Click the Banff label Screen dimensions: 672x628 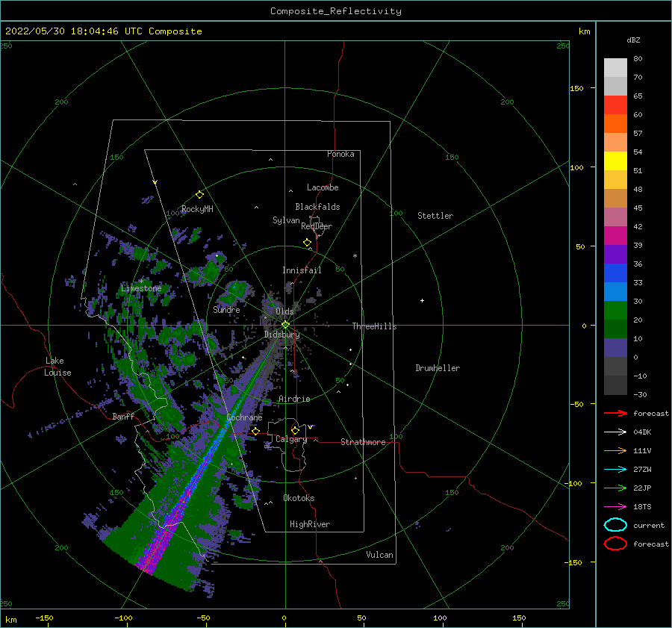tap(123, 416)
